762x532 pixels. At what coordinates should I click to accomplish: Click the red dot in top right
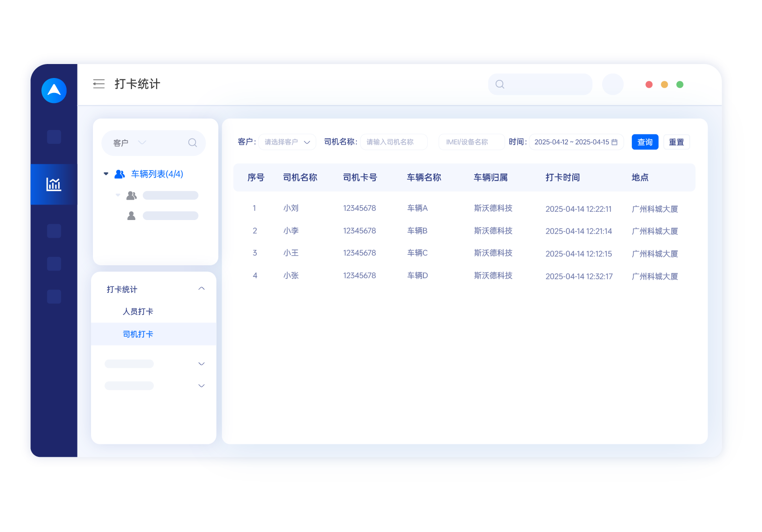(x=649, y=85)
